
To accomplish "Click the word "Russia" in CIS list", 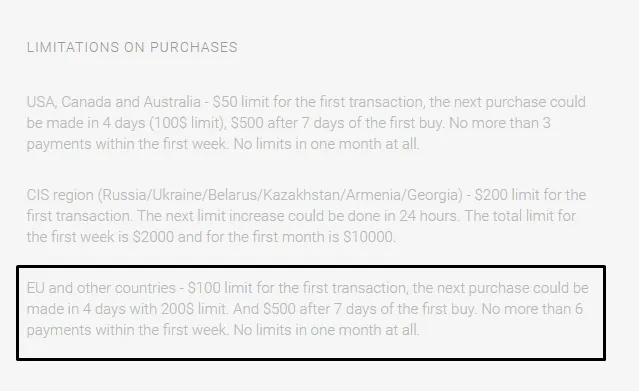I will coord(124,195).
